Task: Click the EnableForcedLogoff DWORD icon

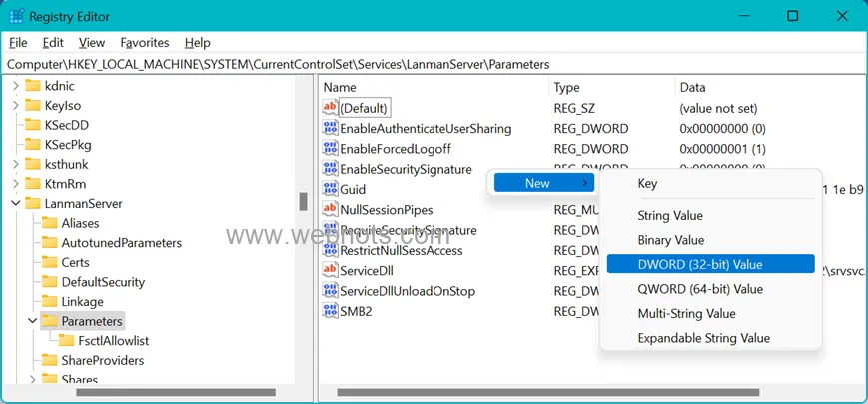Action: pyautogui.click(x=330, y=149)
